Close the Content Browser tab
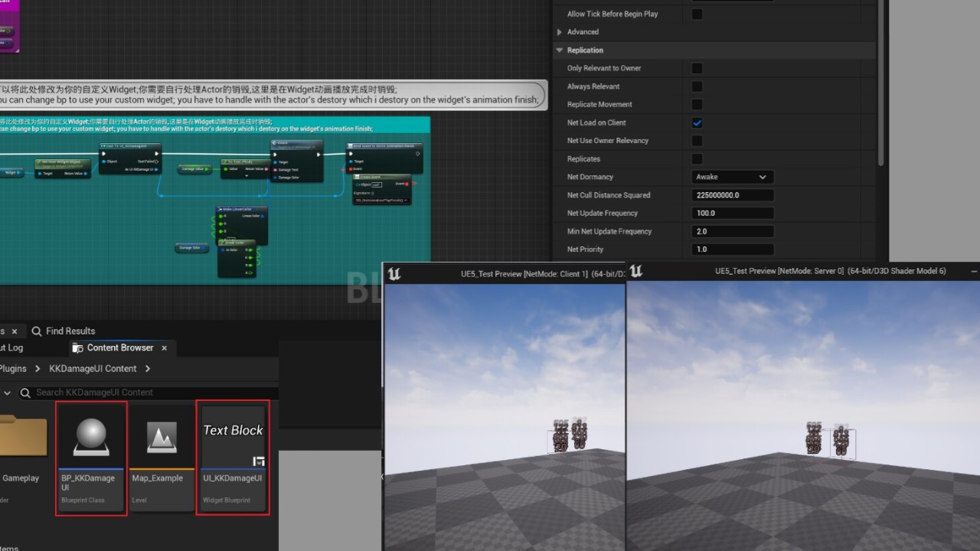The width and height of the screenshot is (980, 551). [x=165, y=348]
